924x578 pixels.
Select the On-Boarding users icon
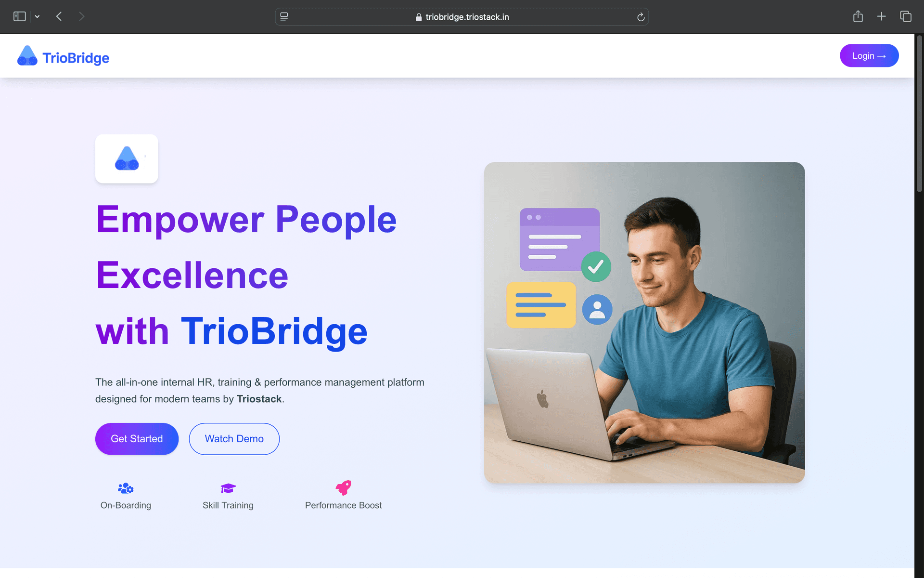coord(126,488)
